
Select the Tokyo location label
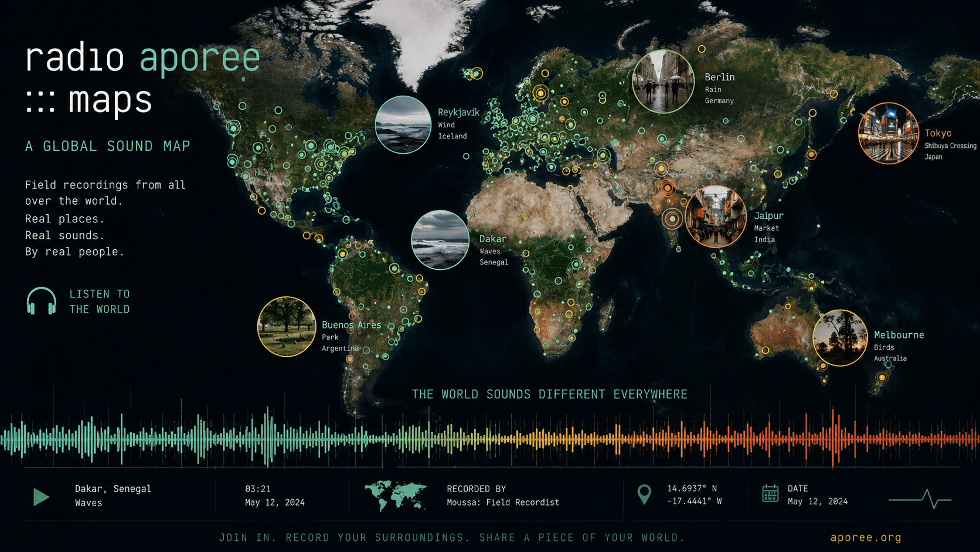click(938, 133)
